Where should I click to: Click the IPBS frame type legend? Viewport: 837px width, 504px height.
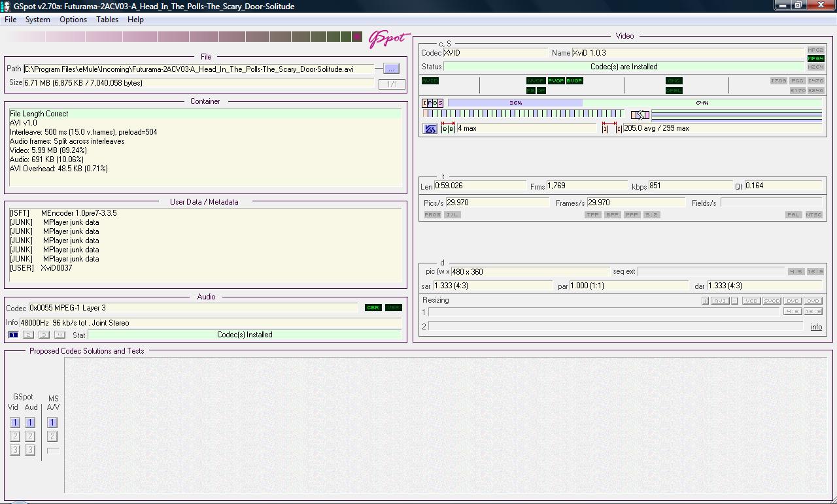(433, 103)
